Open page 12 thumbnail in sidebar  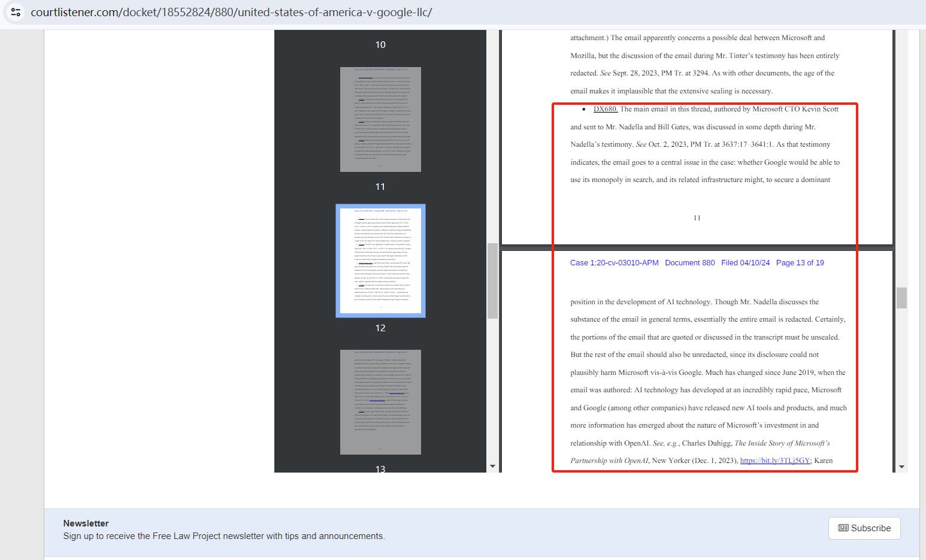(x=380, y=402)
